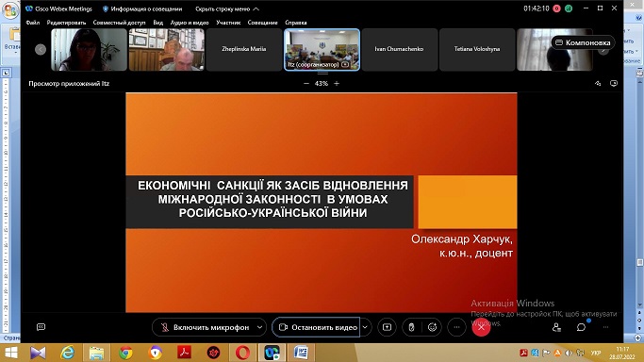
Task: Click red leave meeting button
Action: pyautogui.click(x=481, y=327)
